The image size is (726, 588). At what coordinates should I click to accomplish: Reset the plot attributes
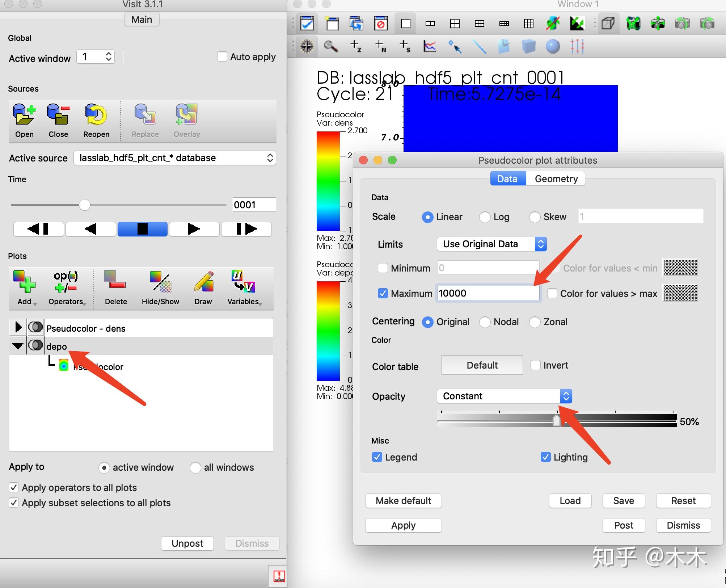coord(683,500)
